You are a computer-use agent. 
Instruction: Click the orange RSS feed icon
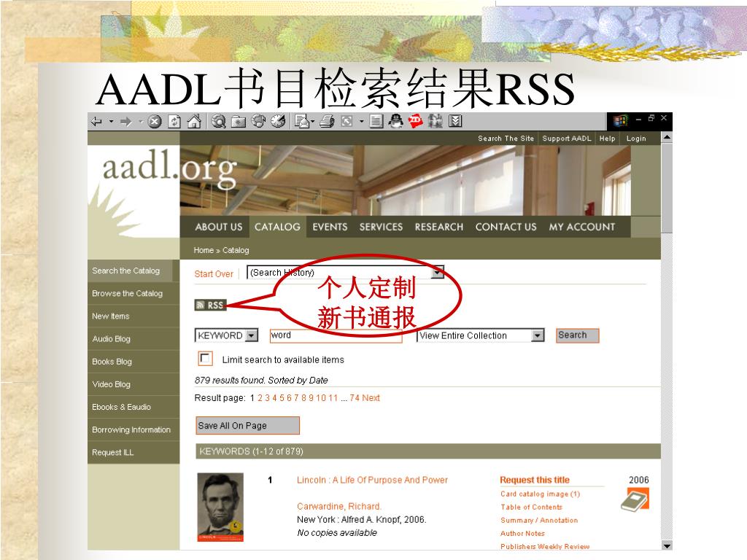click(210, 306)
